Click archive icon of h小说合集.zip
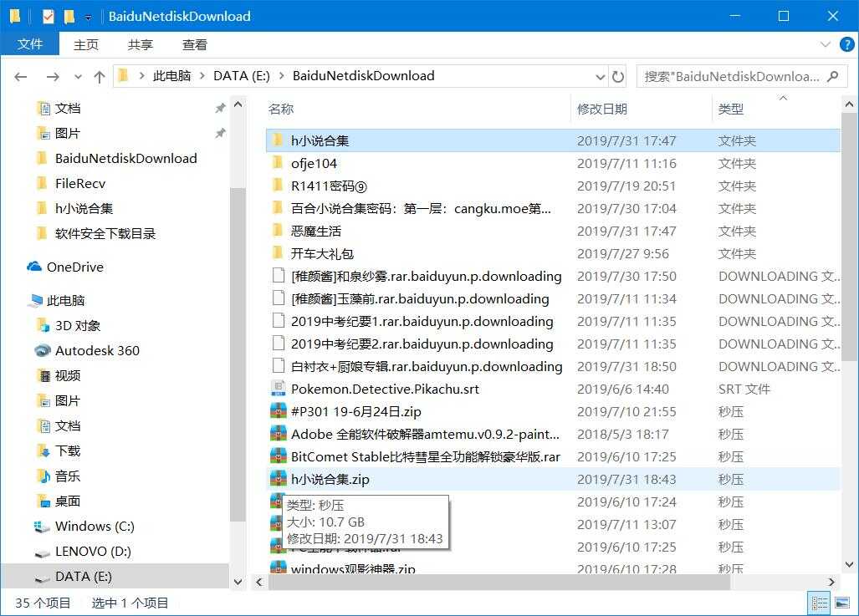Screen dimensions: 859x616 279,478
